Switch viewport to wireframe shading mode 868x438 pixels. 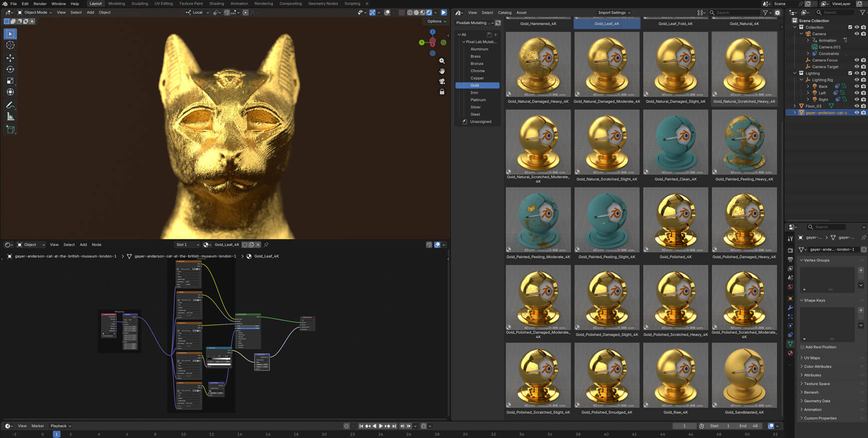410,12
